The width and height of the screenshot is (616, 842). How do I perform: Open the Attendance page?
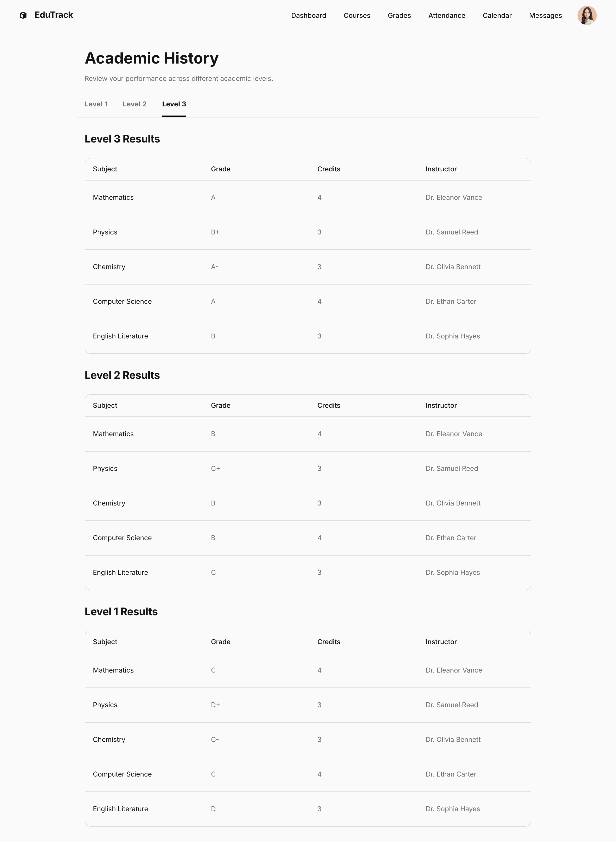pyautogui.click(x=446, y=15)
